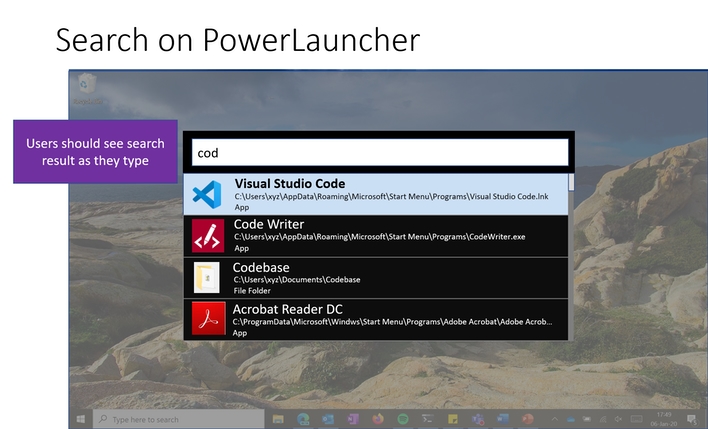Open the Windows Start button
708x429 pixels.
81,419
